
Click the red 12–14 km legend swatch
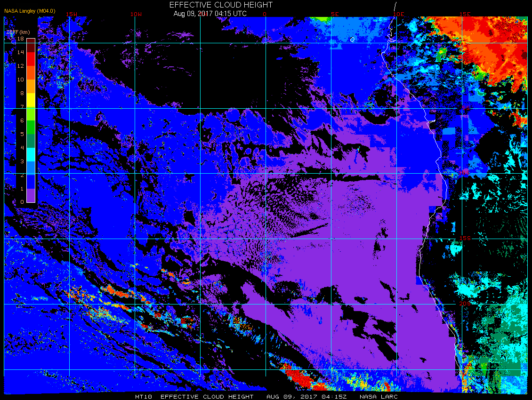31,59
